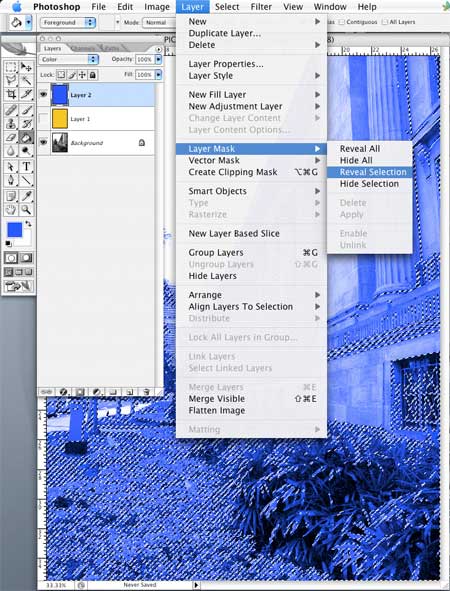
Task: Open the Filter menu
Action: 261,7
